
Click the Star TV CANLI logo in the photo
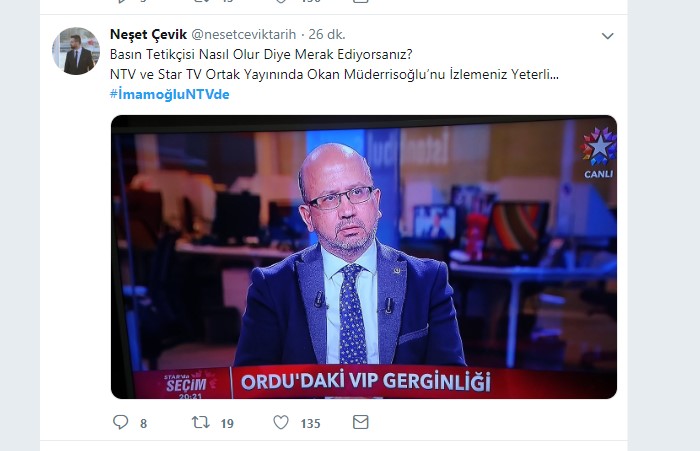coord(598,153)
